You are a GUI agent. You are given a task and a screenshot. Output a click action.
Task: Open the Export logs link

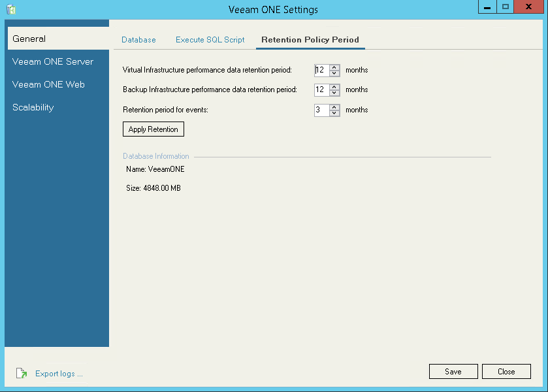[59, 374]
